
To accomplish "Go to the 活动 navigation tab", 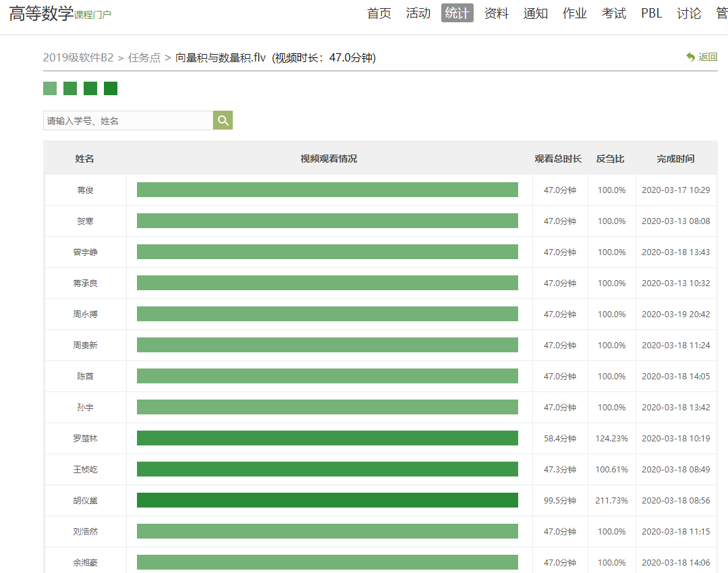I will pyautogui.click(x=418, y=13).
